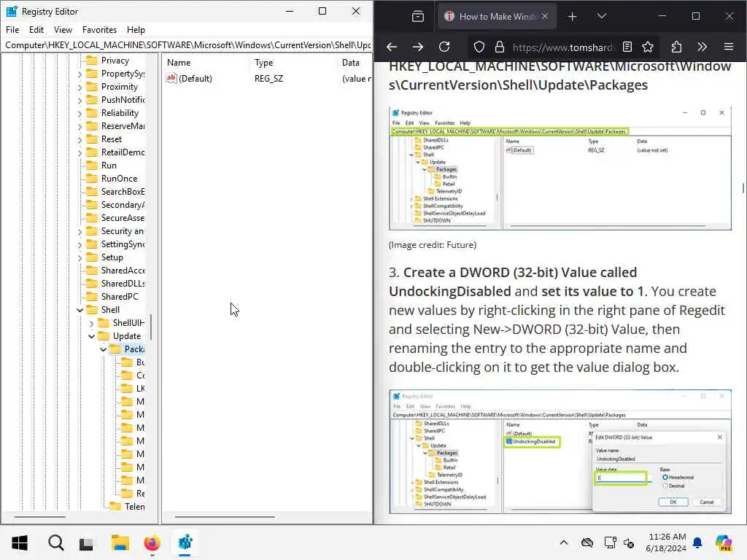Click the UndockingDisabled DWORD screenshot thumbnail
747x560 pixels.
(560, 451)
